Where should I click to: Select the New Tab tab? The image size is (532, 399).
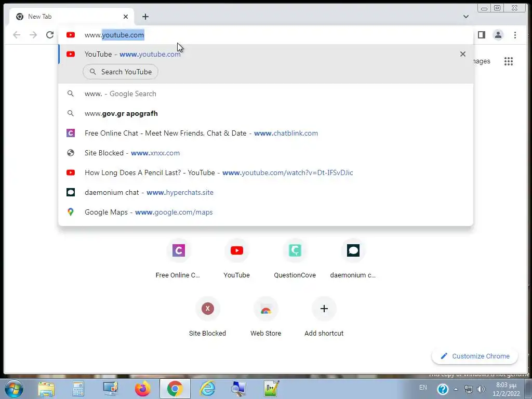point(71,17)
